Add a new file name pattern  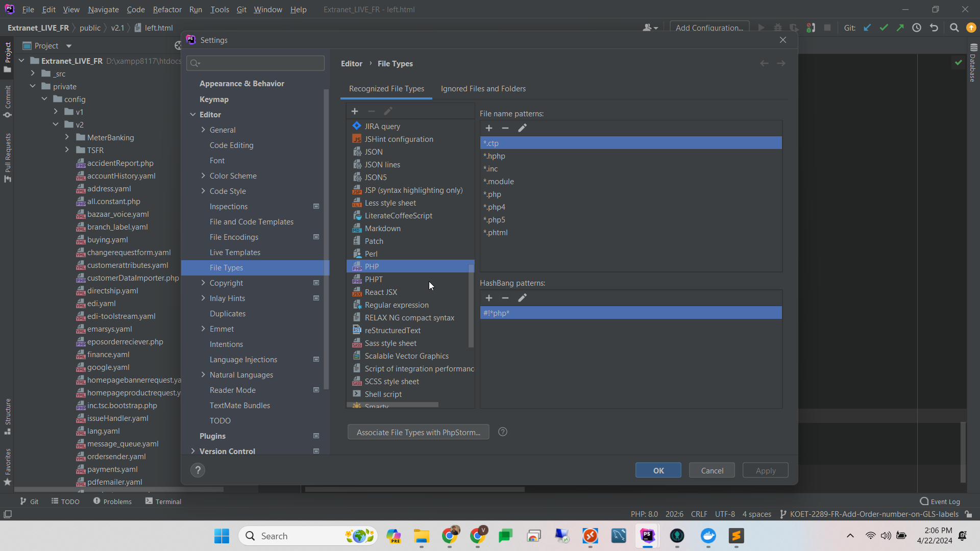488,128
